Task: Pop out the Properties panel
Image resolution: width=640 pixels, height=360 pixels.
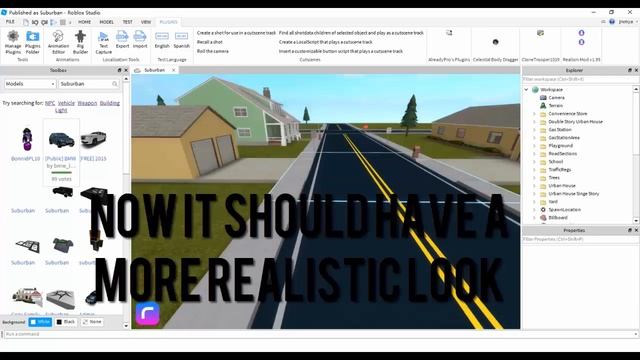Action: tap(629, 230)
